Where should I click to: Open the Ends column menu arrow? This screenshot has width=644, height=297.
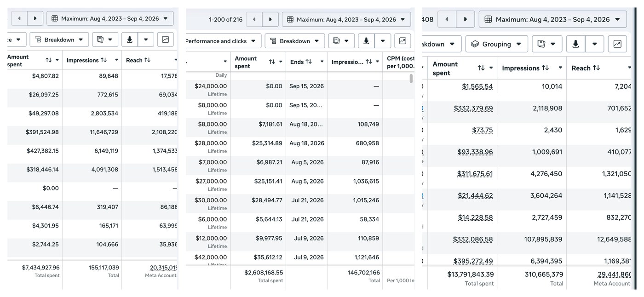(x=321, y=62)
